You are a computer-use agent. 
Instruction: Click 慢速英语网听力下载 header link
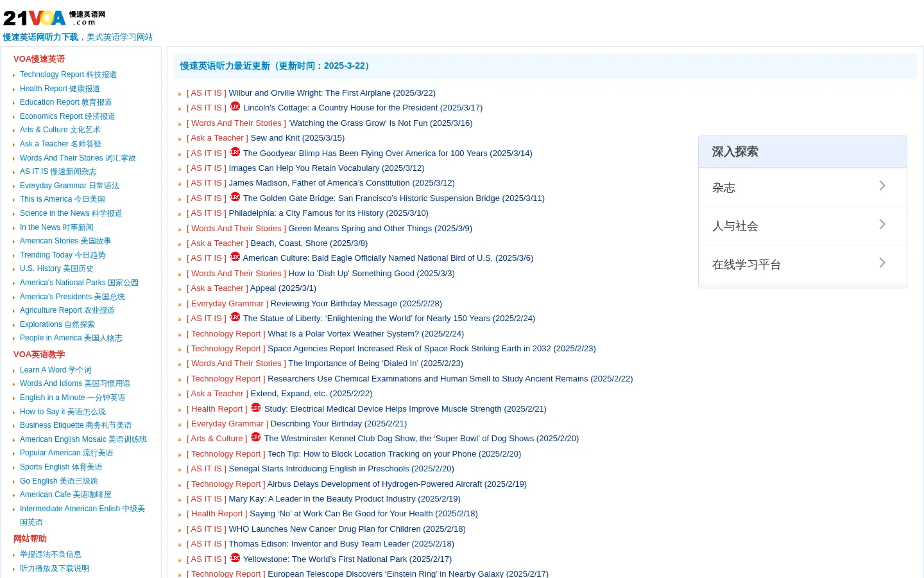pyautogui.click(x=40, y=37)
